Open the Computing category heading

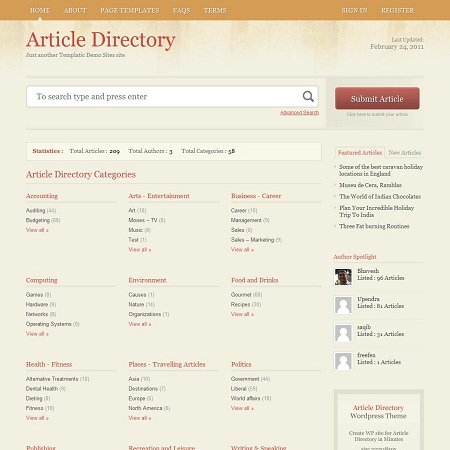(x=42, y=280)
